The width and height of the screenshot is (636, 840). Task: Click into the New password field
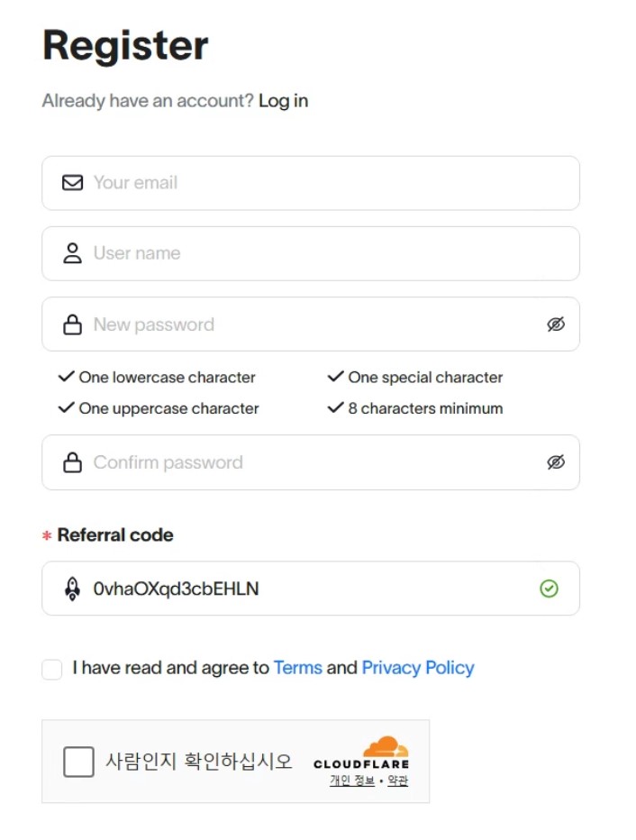(x=306, y=324)
